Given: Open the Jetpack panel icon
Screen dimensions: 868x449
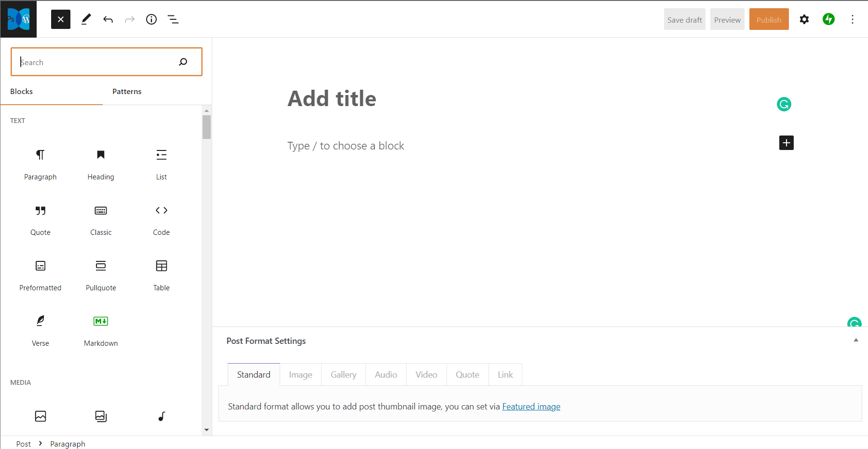Looking at the screenshot, I should coord(828,19).
